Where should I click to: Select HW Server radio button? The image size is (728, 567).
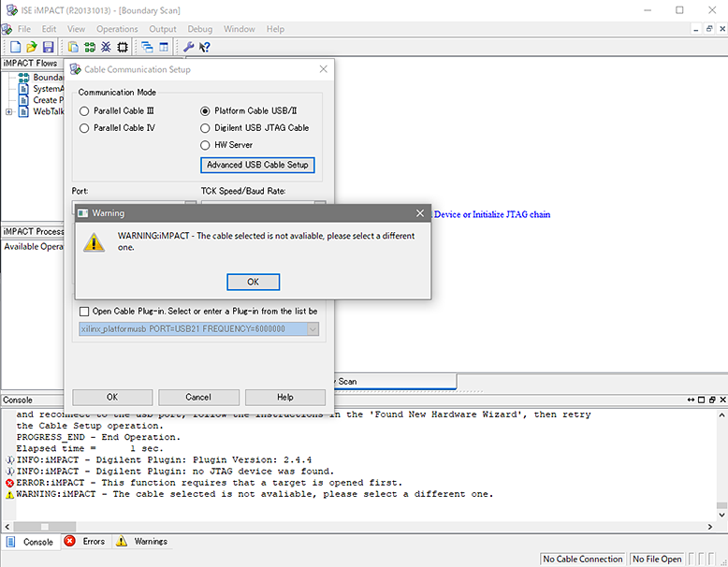tap(205, 145)
